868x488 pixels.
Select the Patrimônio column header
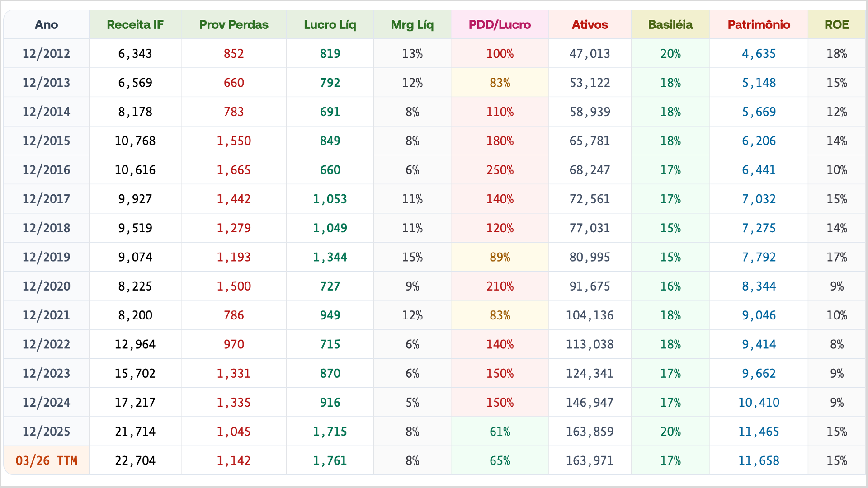click(x=759, y=25)
